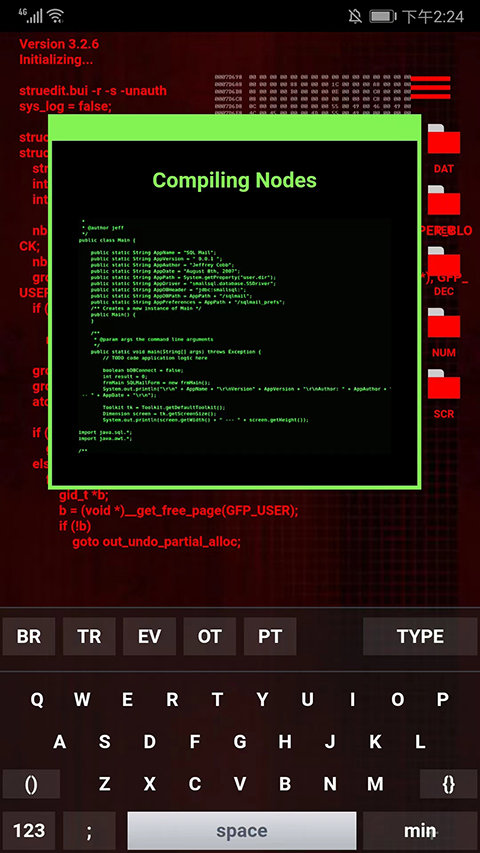Tap the TR shortcut key

tap(89, 636)
